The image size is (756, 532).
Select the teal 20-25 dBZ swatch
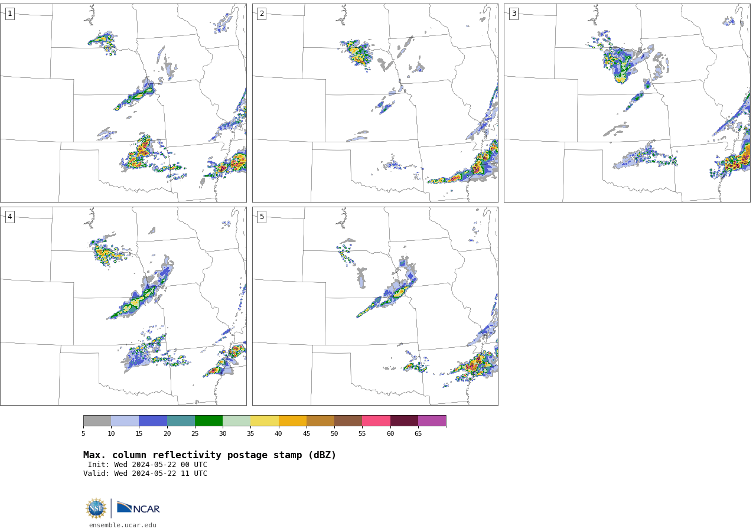[x=181, y=420]
